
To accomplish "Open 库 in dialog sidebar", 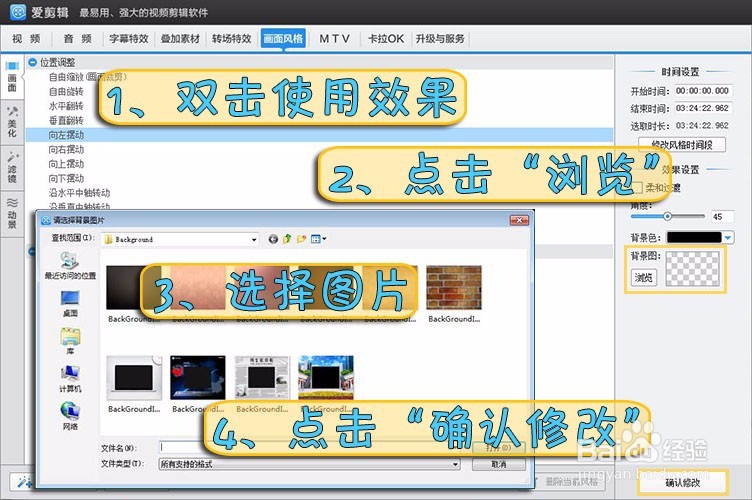I will [x=70, y=341].
